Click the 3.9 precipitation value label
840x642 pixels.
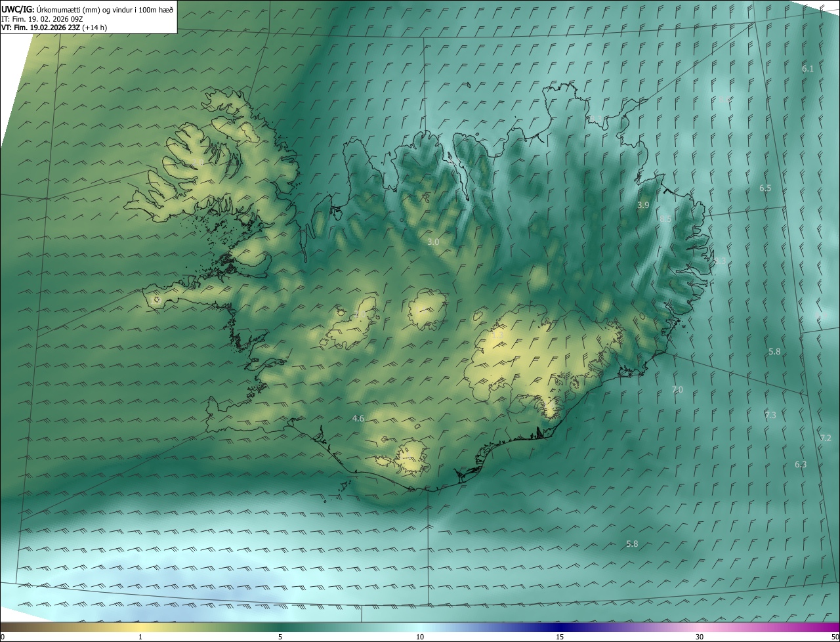pos(643,205)
